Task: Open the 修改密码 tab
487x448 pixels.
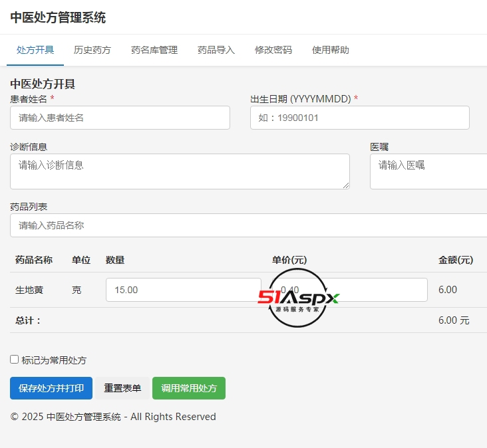Action: (273, 50)
